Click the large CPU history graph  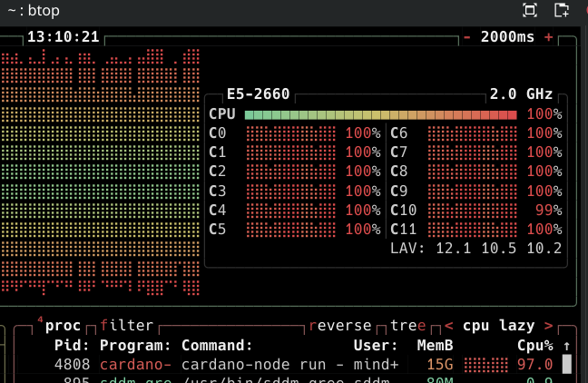pyautogui.click(x=101, y=172)
